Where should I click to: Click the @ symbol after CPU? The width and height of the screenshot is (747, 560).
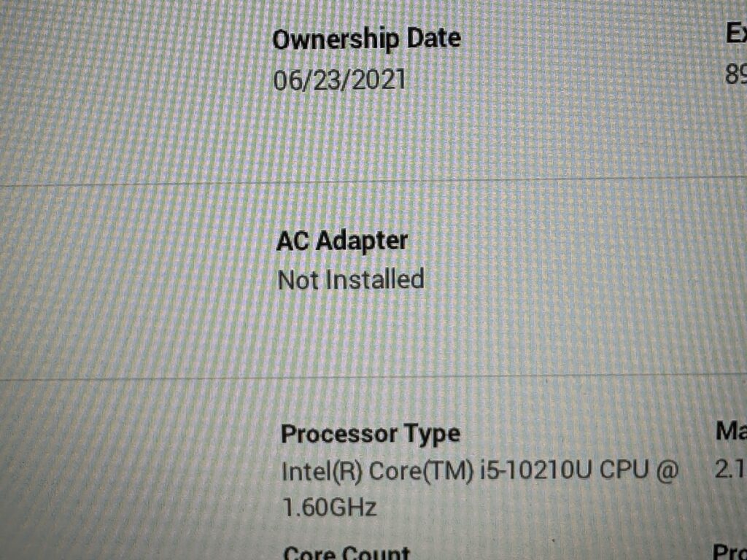pos(666,471)
